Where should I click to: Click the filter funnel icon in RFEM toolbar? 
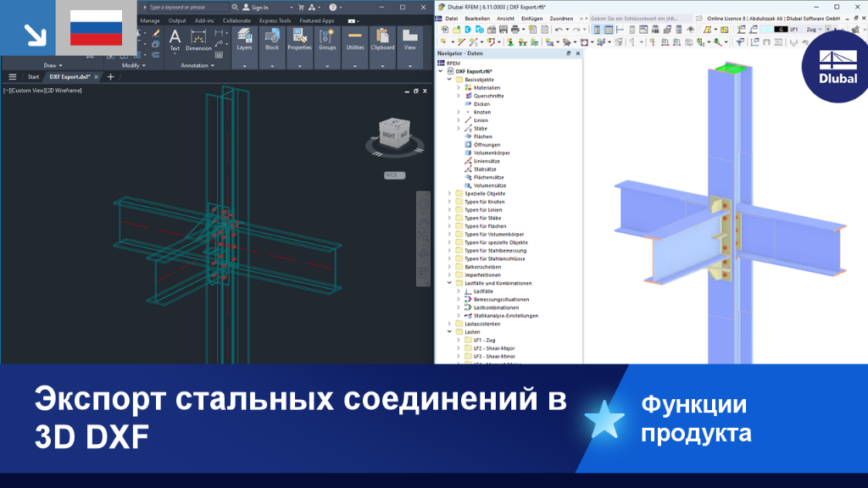click(740, 42)
